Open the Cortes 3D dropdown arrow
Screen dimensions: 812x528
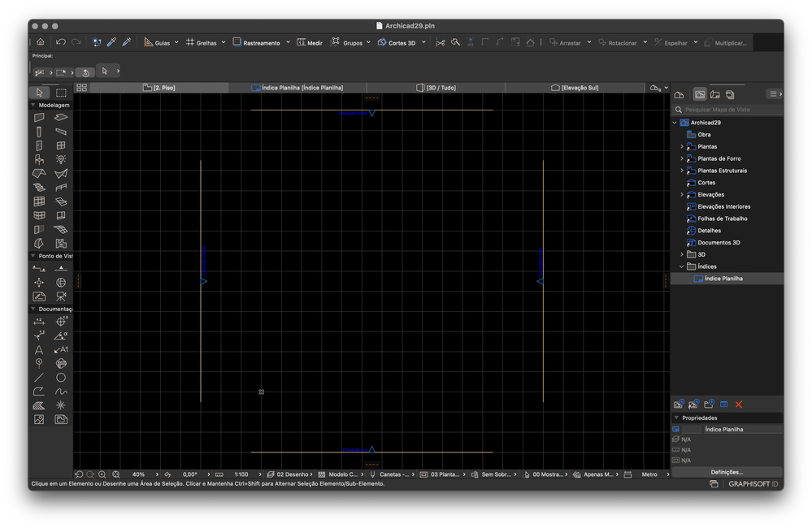click(x=423, y=41)
